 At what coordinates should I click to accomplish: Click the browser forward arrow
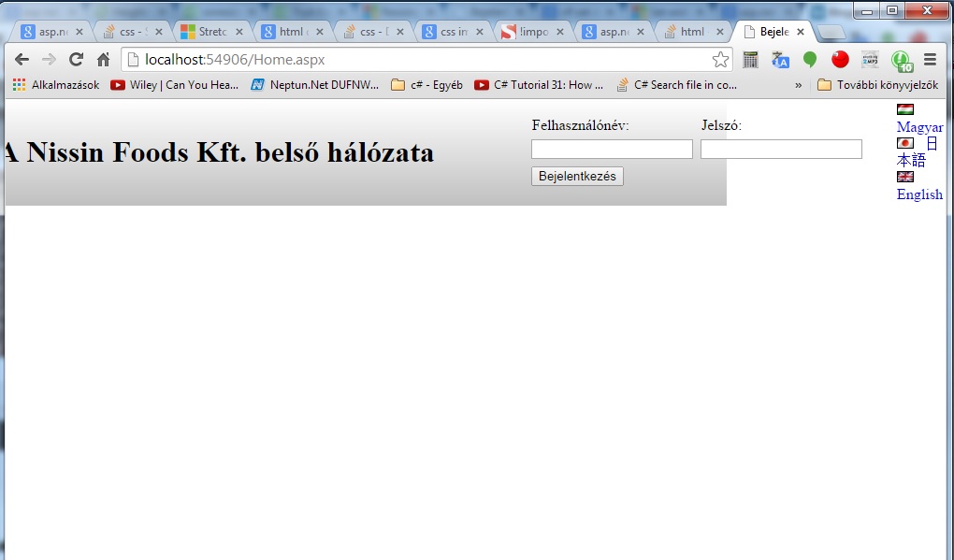49,60
